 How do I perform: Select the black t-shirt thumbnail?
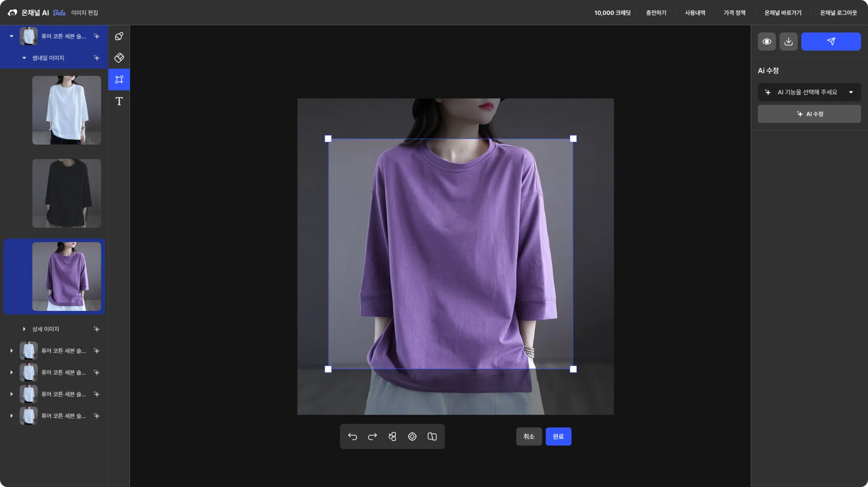(67, 194)
